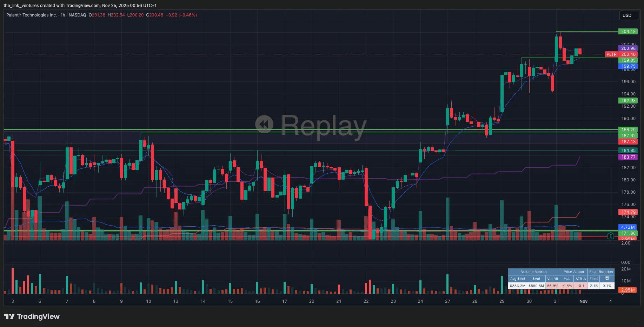The width and height of the screenshot is (644, 327).
Task: Click the $883.2M average volume cell
Action: tap(518, 286)
